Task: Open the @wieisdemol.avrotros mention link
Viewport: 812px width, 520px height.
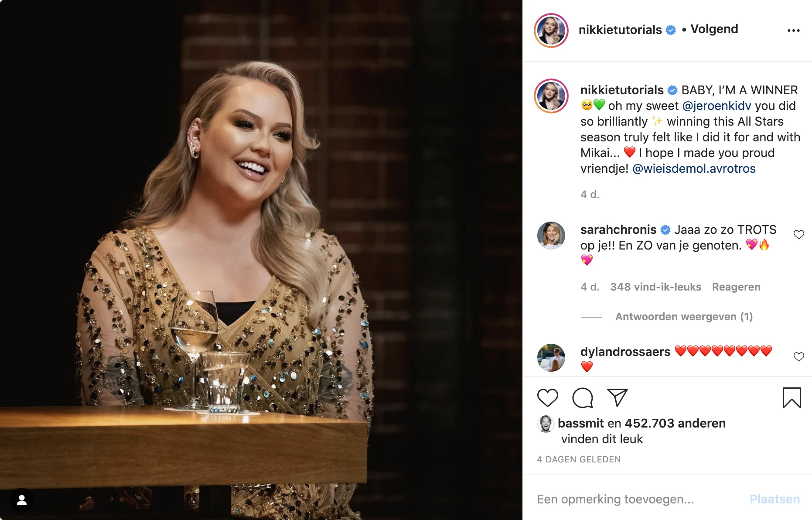Action: click(x=694, y=169)
